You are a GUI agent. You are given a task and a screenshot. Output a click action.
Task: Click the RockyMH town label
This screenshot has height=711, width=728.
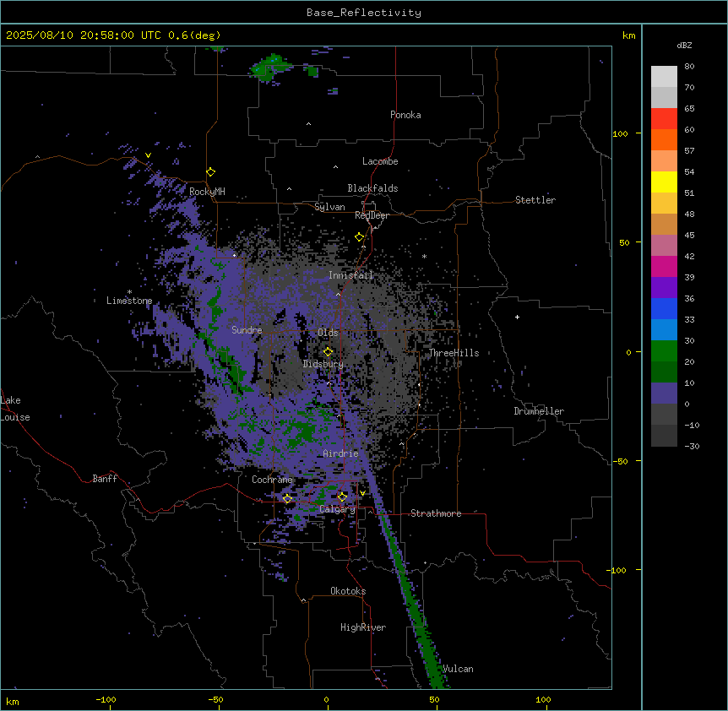[207, 192]
